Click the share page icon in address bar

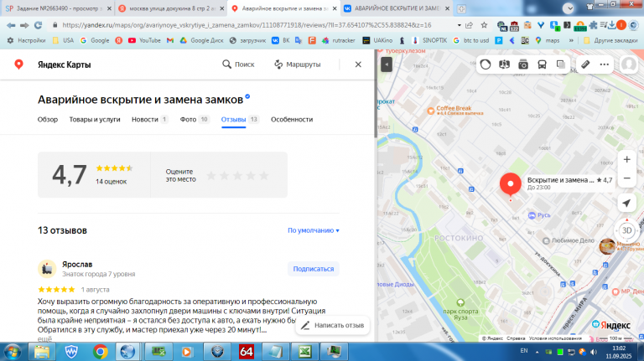pyautogui.click(x=469, y=25)
